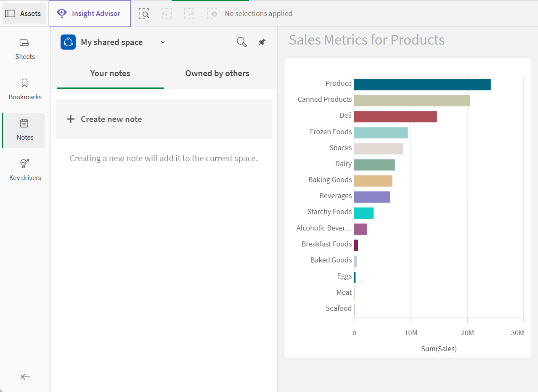Click the truncated Alcoholic Bever… label

point(324,228)
